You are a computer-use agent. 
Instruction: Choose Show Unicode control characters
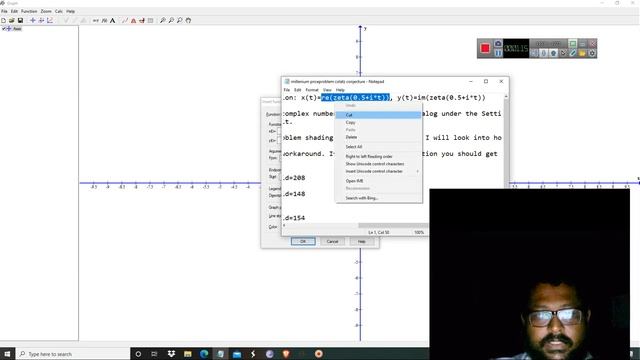coord(378,164)
